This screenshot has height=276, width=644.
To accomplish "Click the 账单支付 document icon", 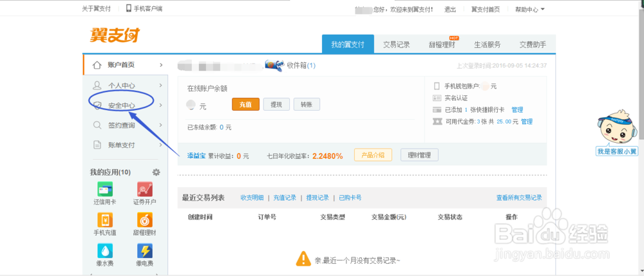I will [x=97, y=145].
